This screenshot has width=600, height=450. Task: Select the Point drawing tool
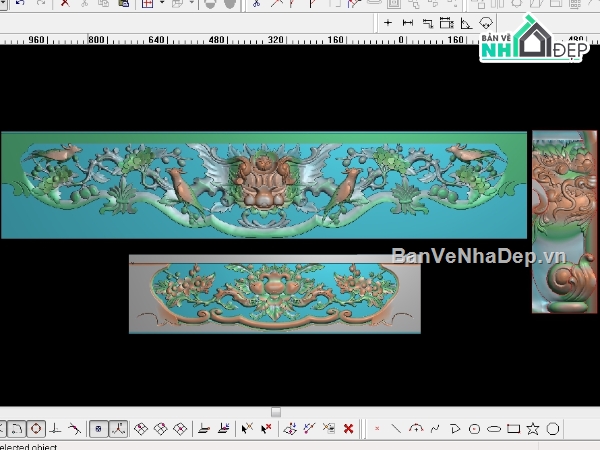pyautogui.click(x=377, y=429)
